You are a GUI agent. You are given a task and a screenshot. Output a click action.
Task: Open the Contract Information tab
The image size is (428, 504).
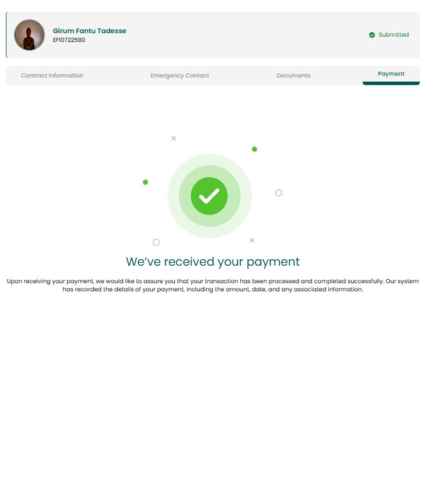(x=52, y=76)
